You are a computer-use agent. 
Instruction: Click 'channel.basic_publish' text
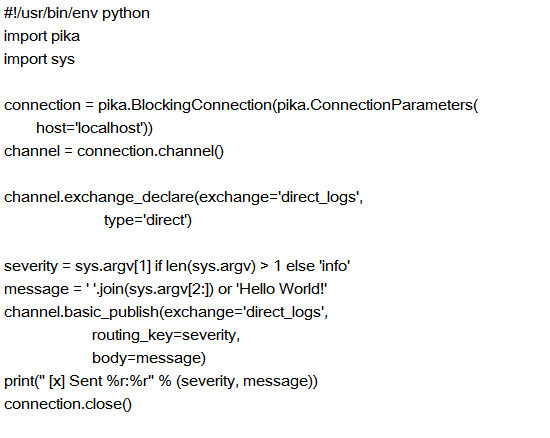click(x=81, y=312)
